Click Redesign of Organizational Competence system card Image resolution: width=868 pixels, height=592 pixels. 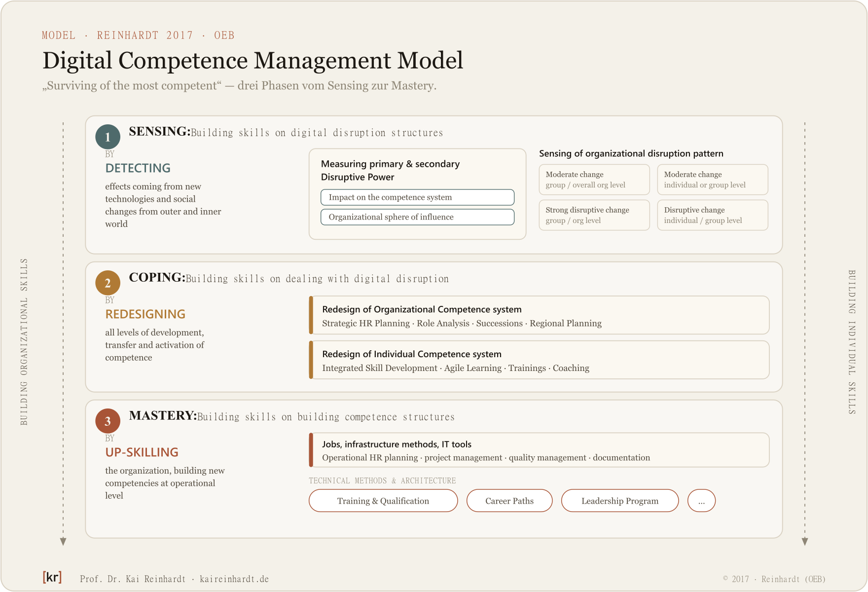pos(539,315)
